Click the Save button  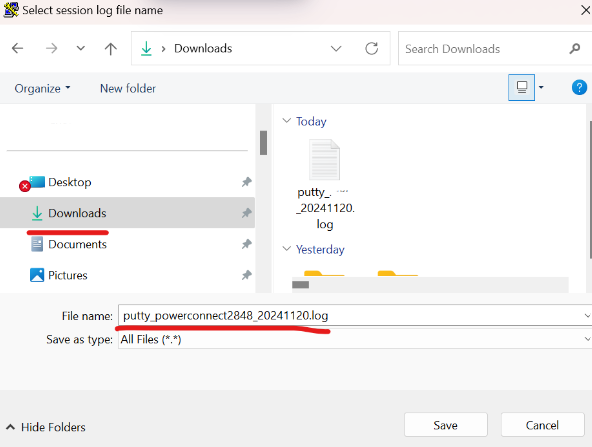[446, 425]
